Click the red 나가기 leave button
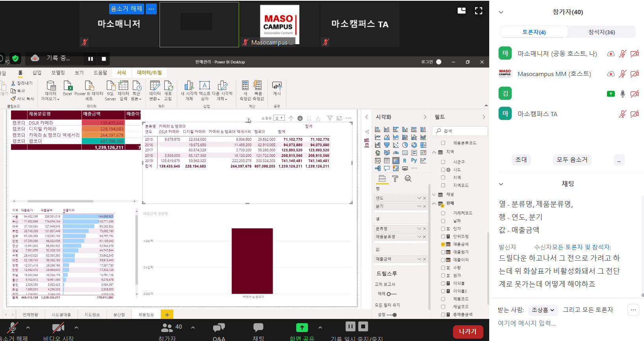Screen dimensions: 644x341 [x=468, y=332]
